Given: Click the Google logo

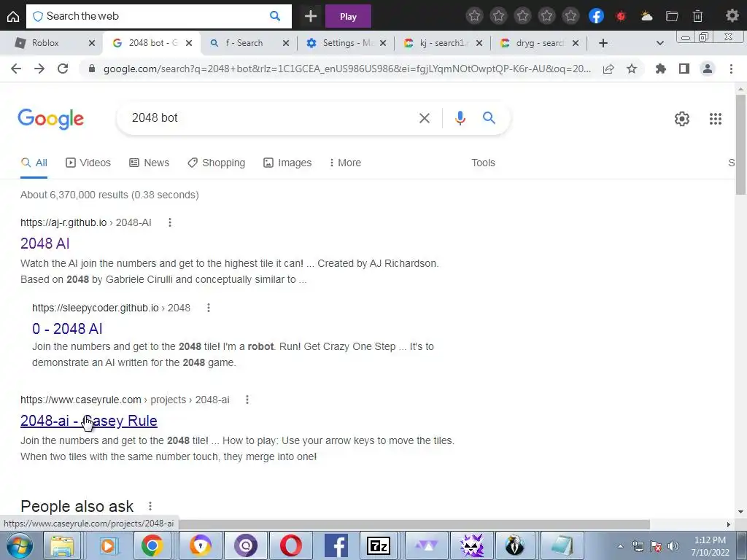Looking at the screenshot, I should pyautogui.click(x=50, y=119).
